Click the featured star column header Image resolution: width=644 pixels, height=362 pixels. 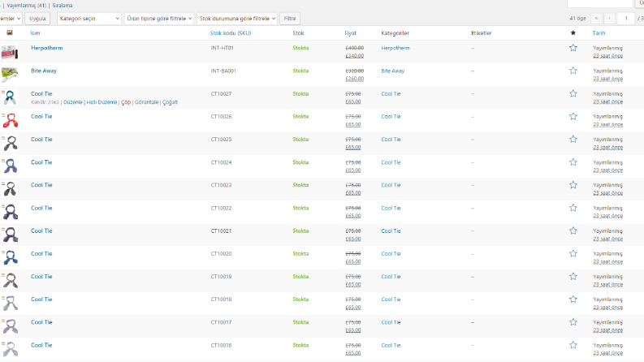point(573,32)
